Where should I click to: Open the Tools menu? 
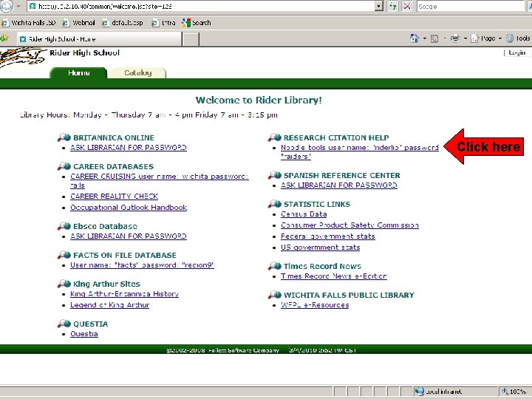(519, 38)
